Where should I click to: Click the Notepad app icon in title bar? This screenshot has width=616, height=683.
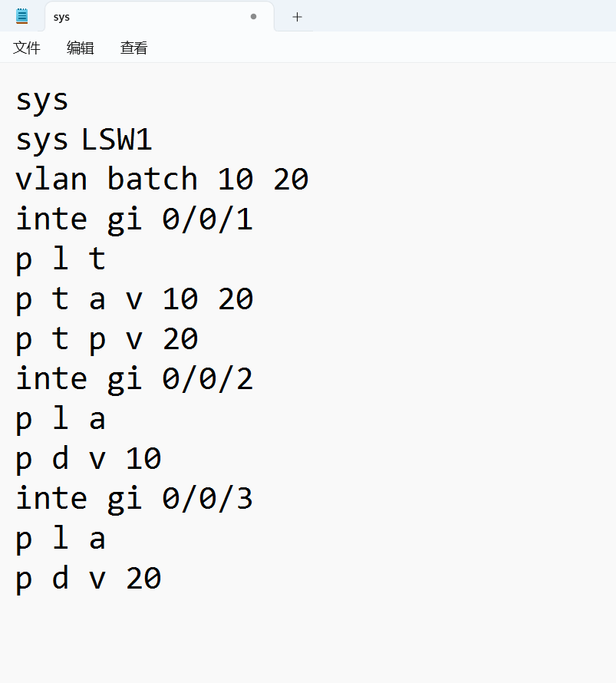(x=22, y=16)
